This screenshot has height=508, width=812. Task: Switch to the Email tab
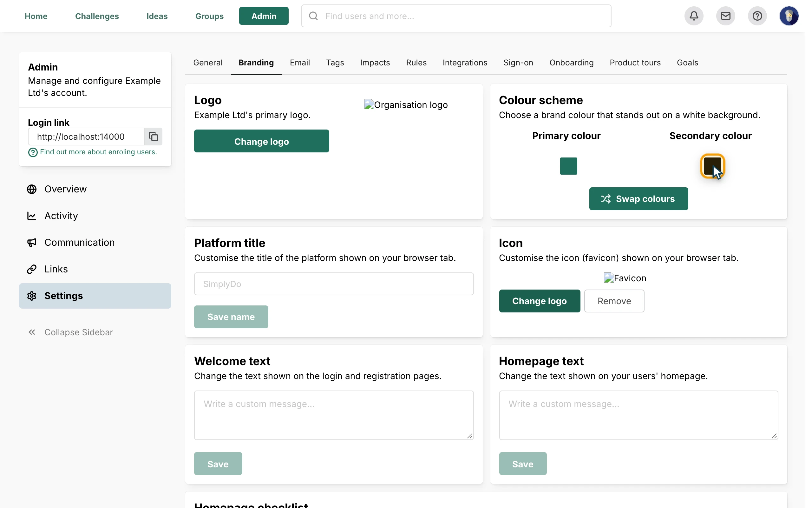click(x=300, y=63)
